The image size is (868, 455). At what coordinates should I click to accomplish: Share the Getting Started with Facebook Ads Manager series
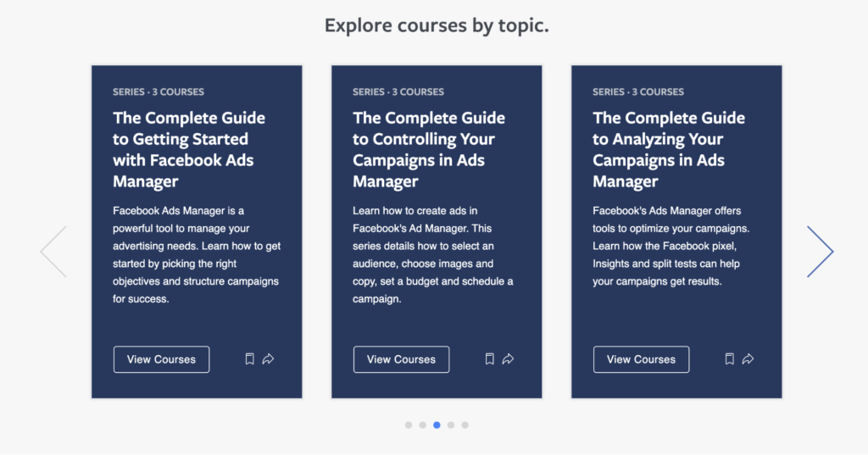click(x=268, y=359)
